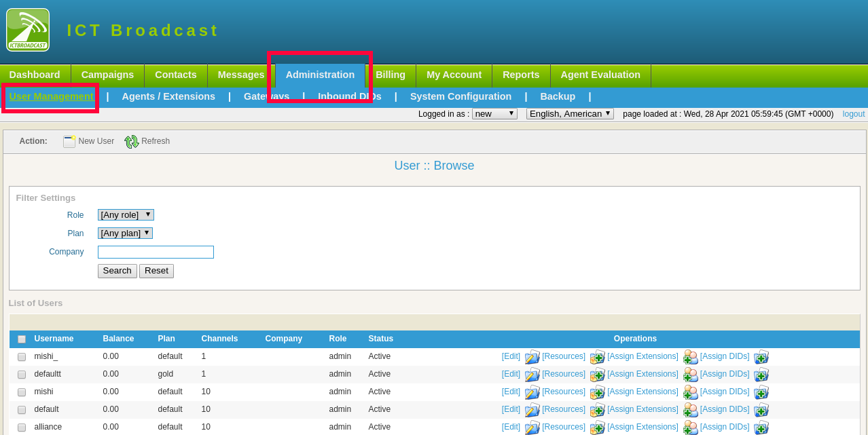This screenshot has height=435, width=868.
Task: Click the assign extensions icon for alliance
Action: 691,428
